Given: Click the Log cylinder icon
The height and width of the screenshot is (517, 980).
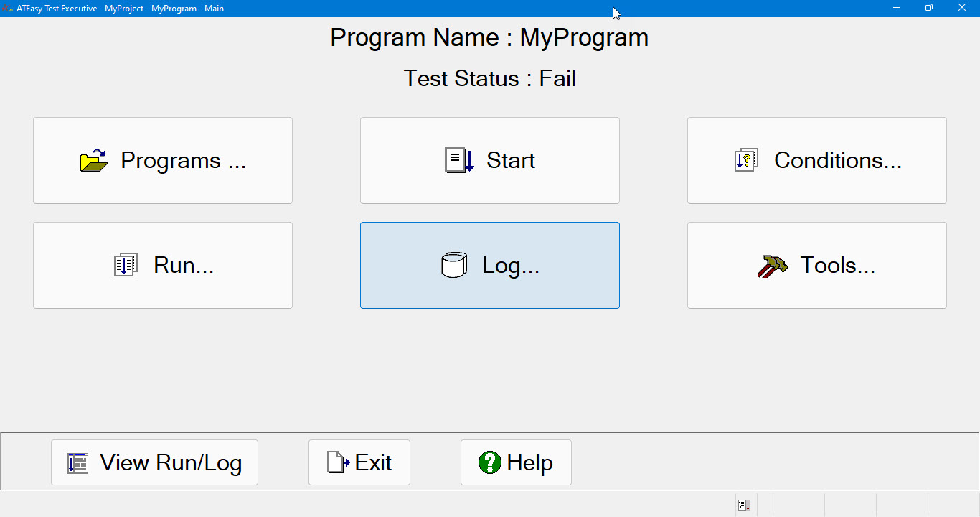Looking at the screenshot, I should click(453, 265).
